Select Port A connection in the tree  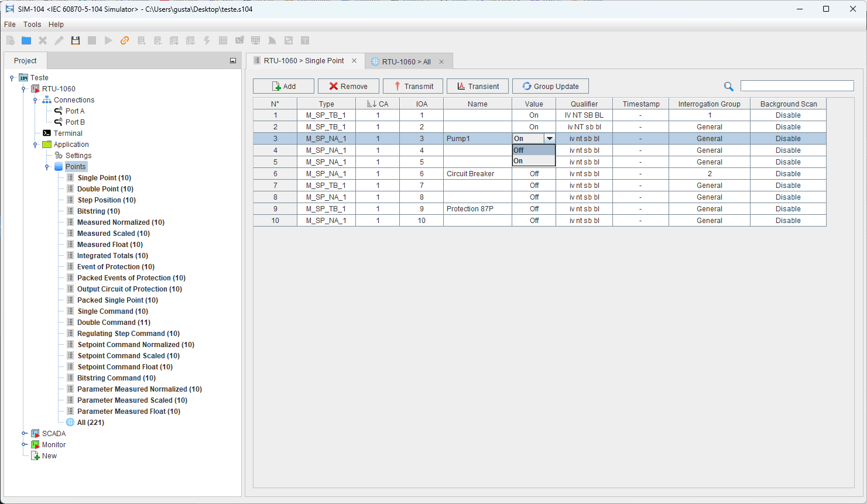pos(74,111)
